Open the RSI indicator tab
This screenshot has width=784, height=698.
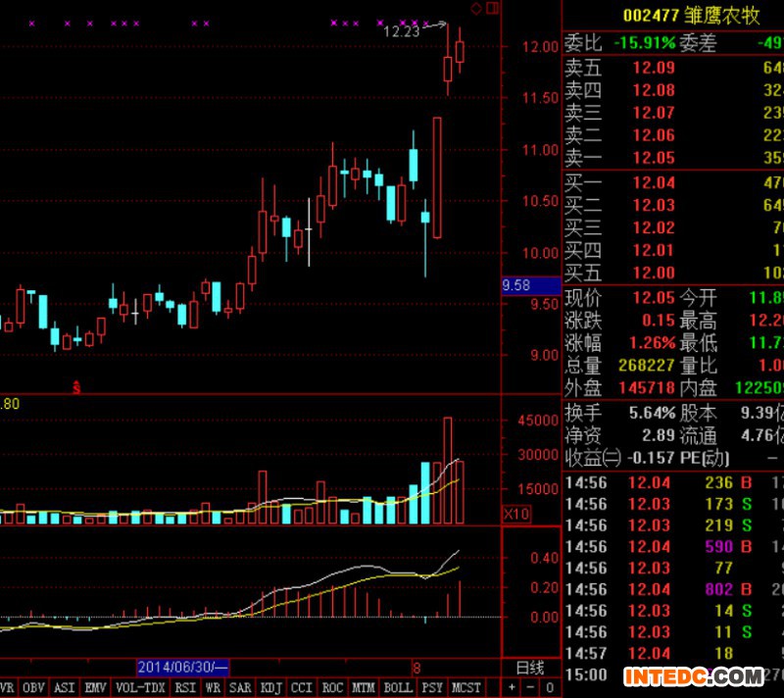point(185,688)
